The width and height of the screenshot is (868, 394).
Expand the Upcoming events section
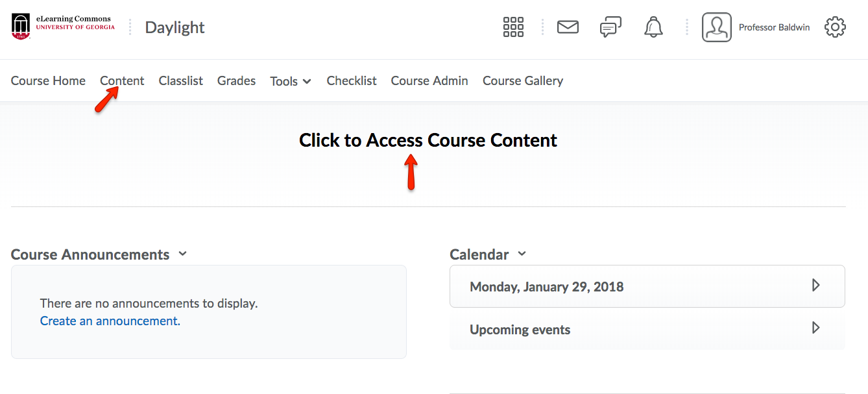816,328
